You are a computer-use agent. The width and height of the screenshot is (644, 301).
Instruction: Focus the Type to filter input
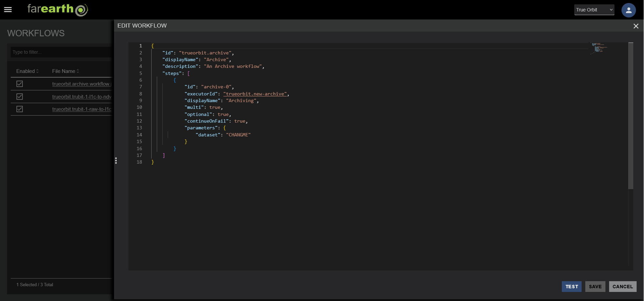tap(61, 52)
